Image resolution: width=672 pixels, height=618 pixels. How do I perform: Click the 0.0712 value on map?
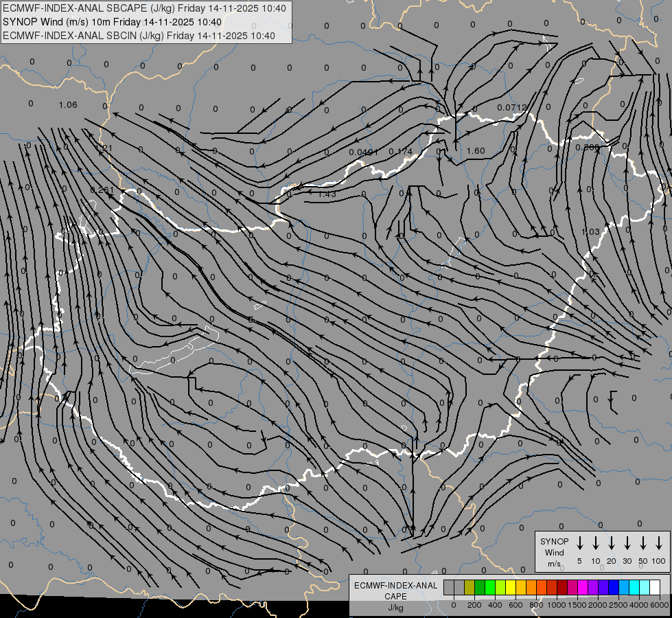point(512,107)
